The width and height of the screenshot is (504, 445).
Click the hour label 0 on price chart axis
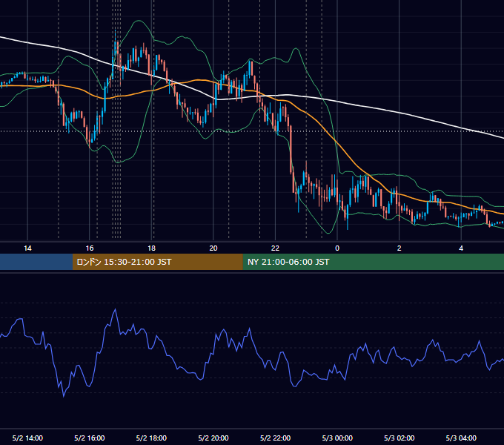pyautogui.click(x=337, y=248)
